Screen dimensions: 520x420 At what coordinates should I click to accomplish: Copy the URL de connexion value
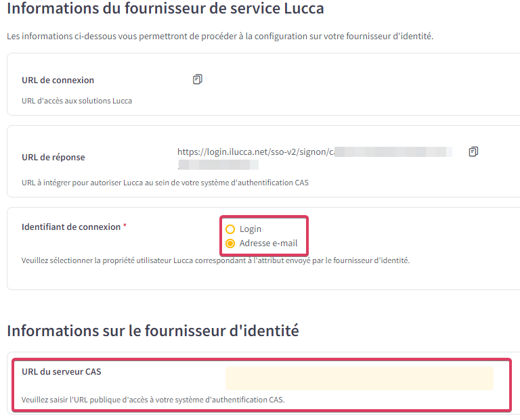point(197,80)
